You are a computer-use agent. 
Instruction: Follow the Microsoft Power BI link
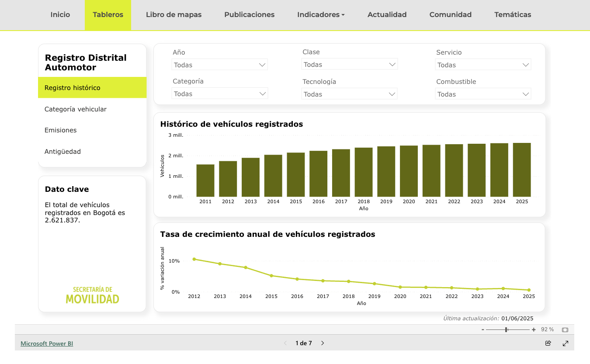[47, 343]
